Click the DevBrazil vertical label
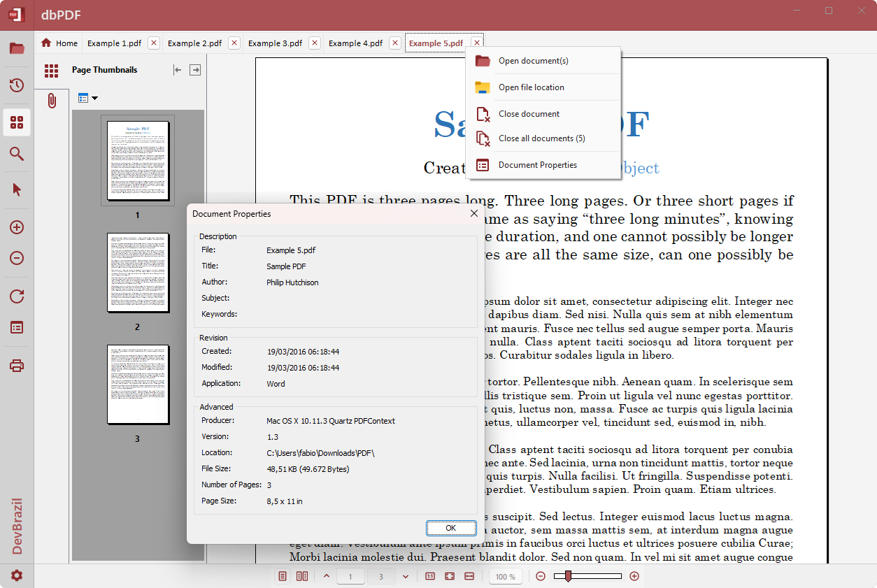This screenshot has height=588, width=877. pyautogui.click(x=17, y=526)
